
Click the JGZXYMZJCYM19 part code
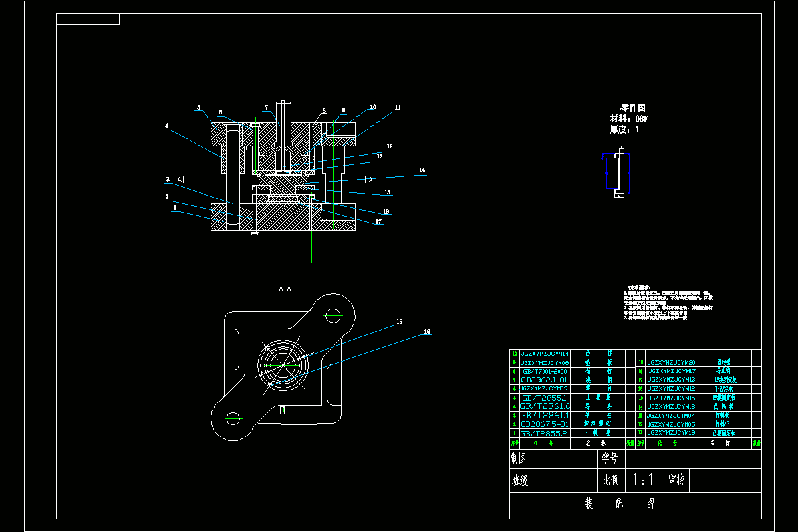coord(671,432)
